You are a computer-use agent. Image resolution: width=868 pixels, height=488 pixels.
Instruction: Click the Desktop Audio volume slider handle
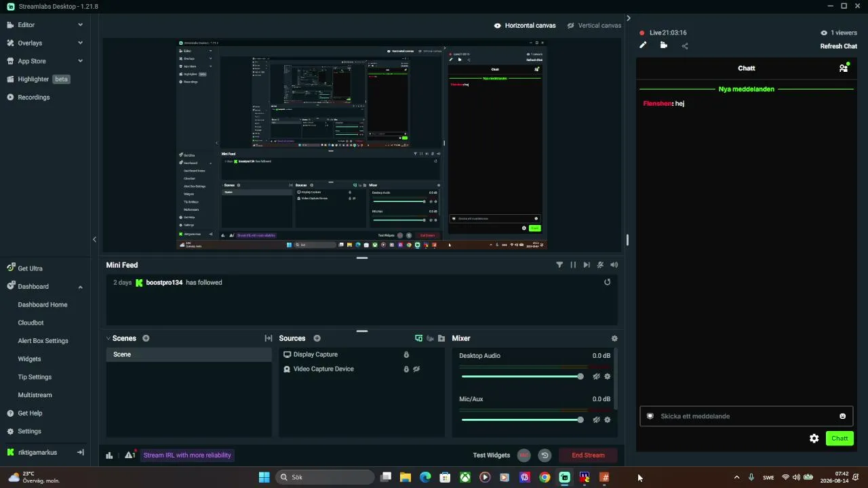(x=580, y=376)
